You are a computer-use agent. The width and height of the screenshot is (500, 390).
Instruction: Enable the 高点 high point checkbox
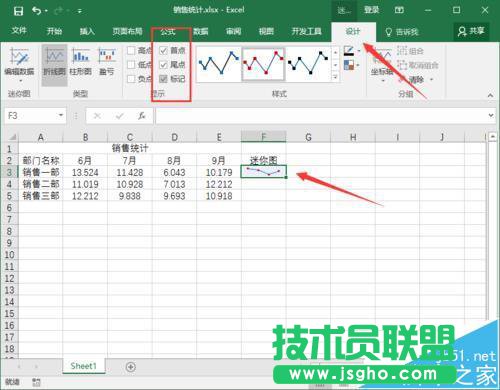coord(131,51)
